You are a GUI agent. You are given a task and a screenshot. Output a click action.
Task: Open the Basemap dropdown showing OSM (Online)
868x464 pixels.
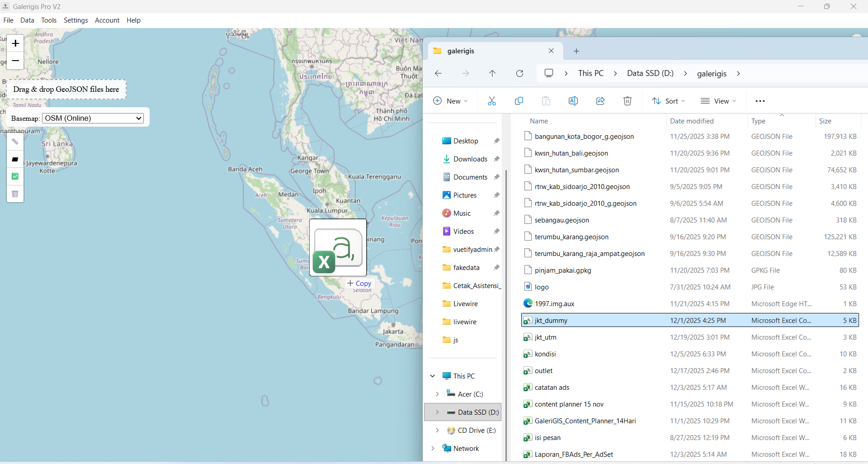(x=92, y=118)
